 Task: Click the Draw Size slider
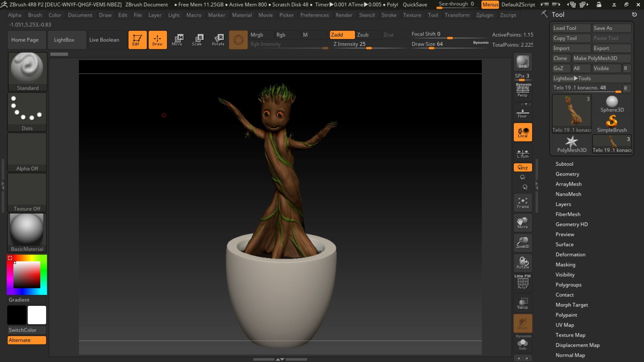tap(449, 45)
